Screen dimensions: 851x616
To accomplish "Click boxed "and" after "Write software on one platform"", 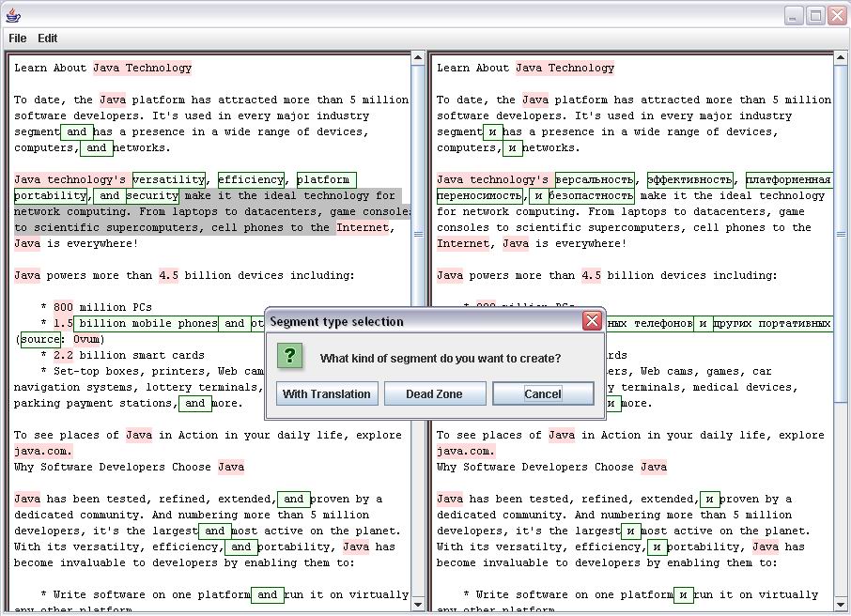I will pos(268,594).
